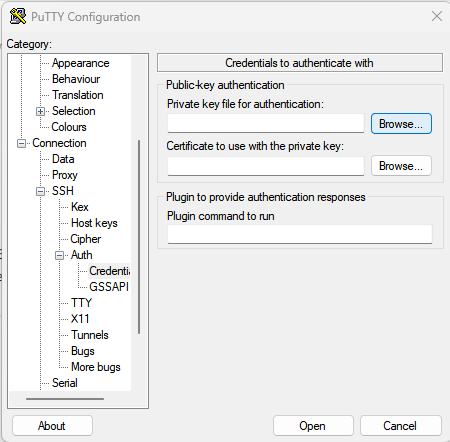
Task: Select the Auth category label
Action: click(x=81, y=255)
